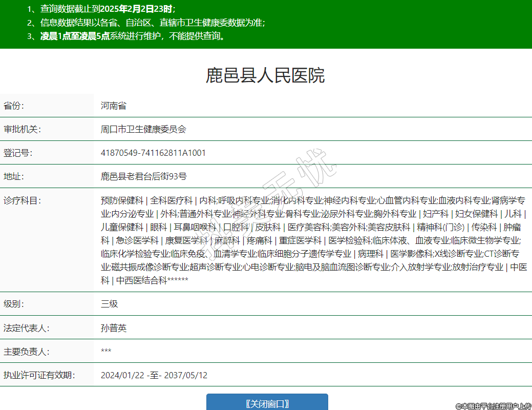Click the hospital title 鹿邑县人民医院
Screen dimensions: 532x410
click(265, 76)
